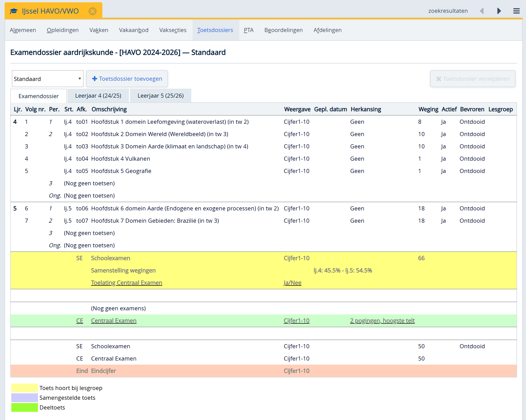Viewport: 526px width, 420px height.
Task: Close the IJssel HAVO/VWO tab
Action: 92,11
